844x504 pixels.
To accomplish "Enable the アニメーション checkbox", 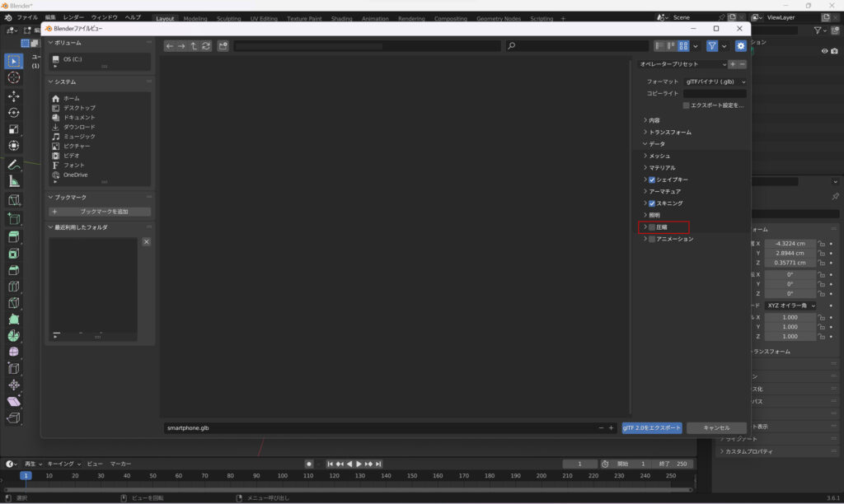I will [652, 239].
